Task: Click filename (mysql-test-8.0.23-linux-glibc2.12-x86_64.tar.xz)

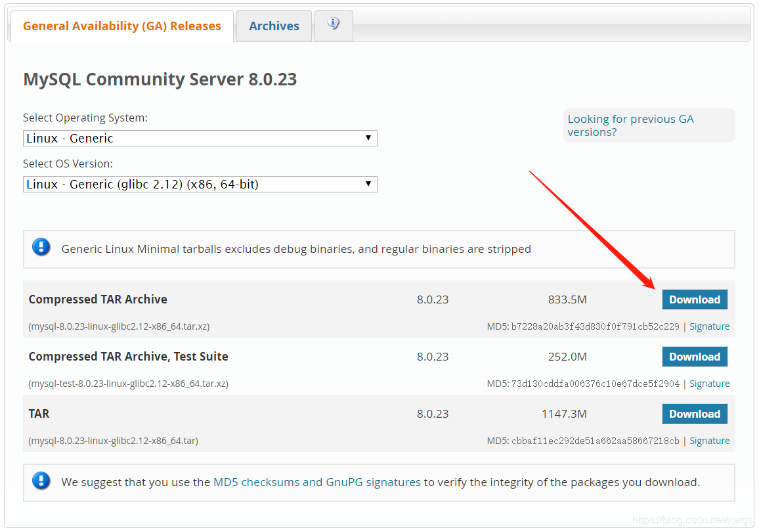Action: pos(128,384)
